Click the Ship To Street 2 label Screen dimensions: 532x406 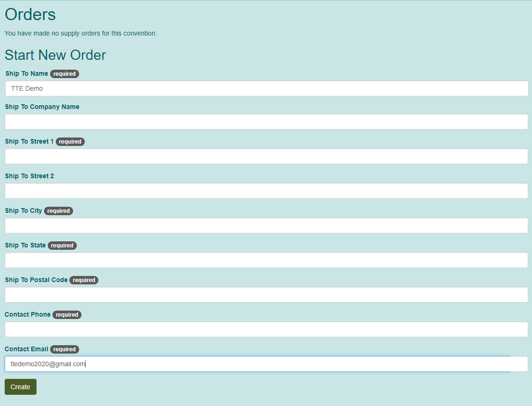(x=30, y=176)
